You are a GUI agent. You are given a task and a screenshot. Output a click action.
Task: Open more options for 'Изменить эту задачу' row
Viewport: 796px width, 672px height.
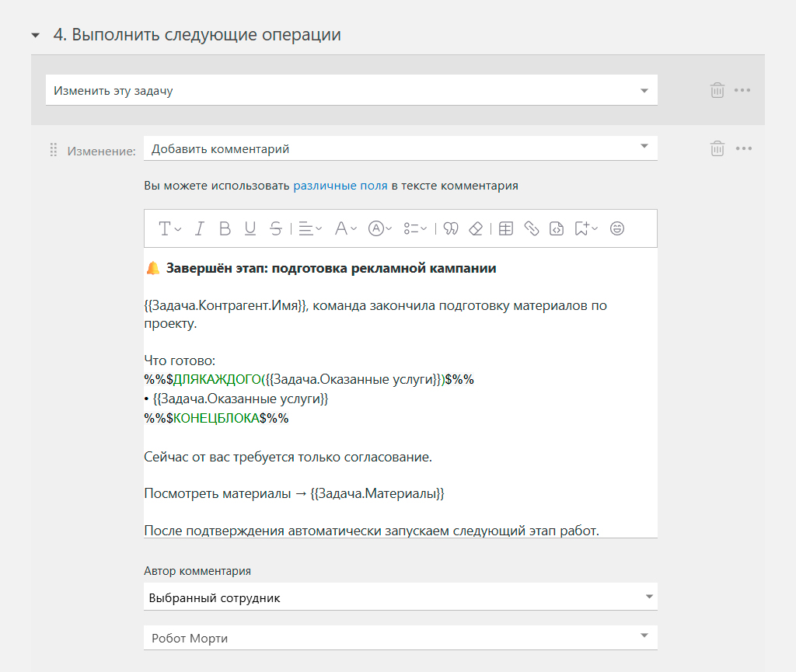[742, 90]
